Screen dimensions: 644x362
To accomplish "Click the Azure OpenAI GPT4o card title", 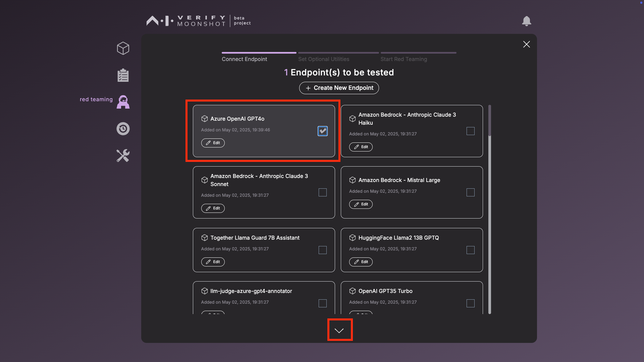I will pyautogui.click(x=237, y=119).
